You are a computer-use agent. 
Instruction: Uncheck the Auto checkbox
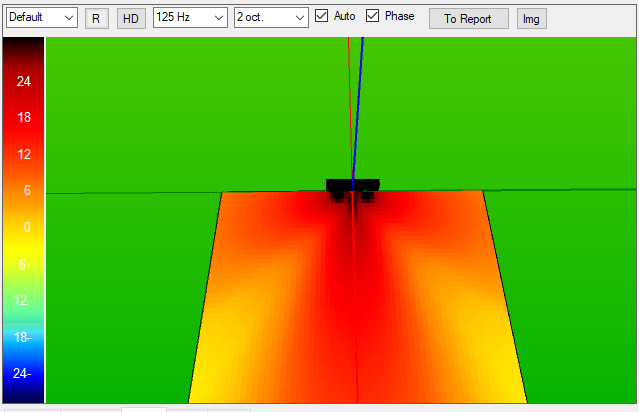tap(322, 16)
